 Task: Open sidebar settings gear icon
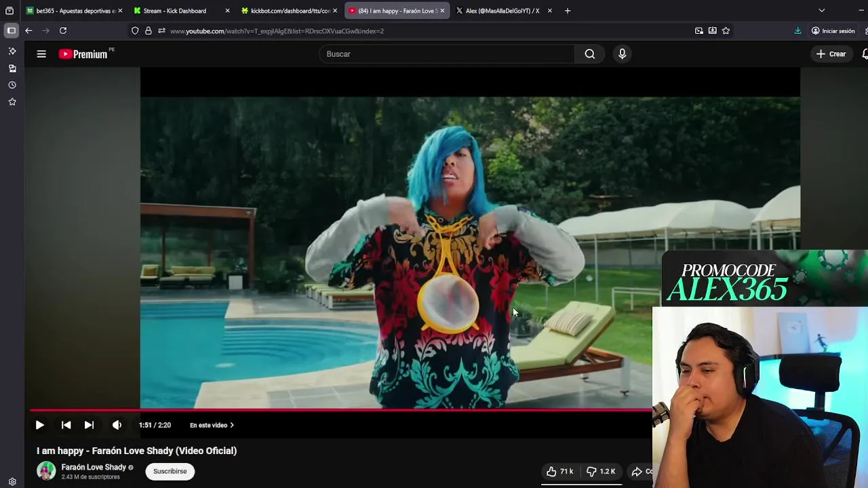coord(12,482)
